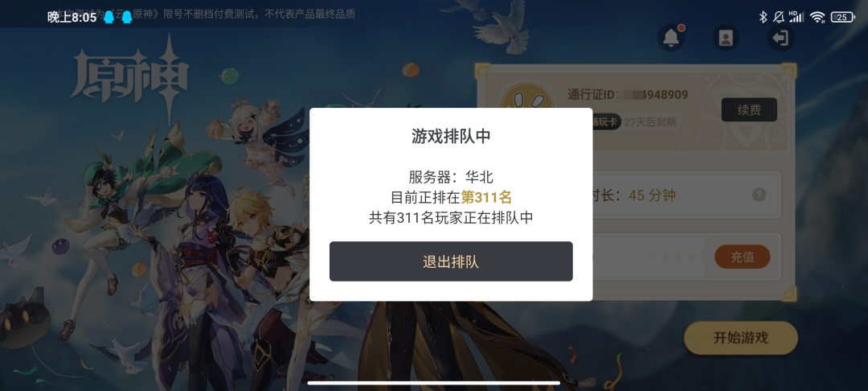Tap the bottom home gesture bar
868x391 pixels.
pos(433,382)
